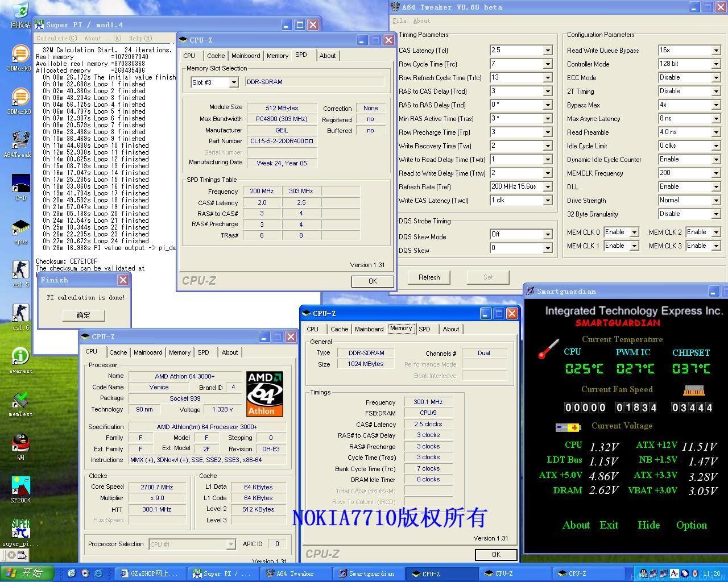Click OK in Memory CPU-Z window
This screenshot has width=728, height=582.
click(496, 555)
